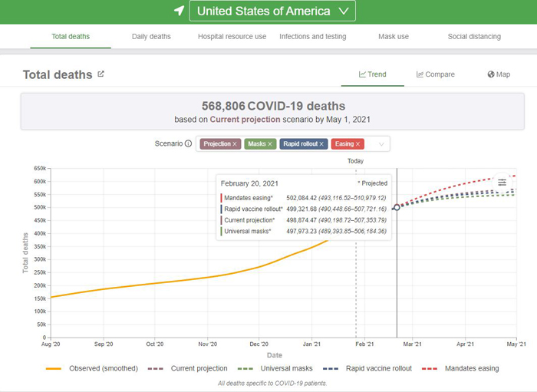The width and height of the screenshot is (537, 392).
Task: Click the Easing tag label in Scenario box
Action: [344, 144]
